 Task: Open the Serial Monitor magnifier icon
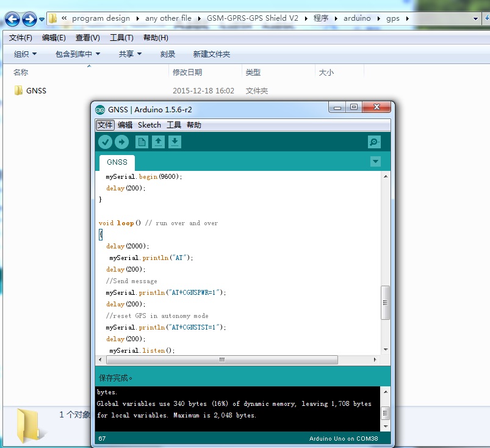374,142
